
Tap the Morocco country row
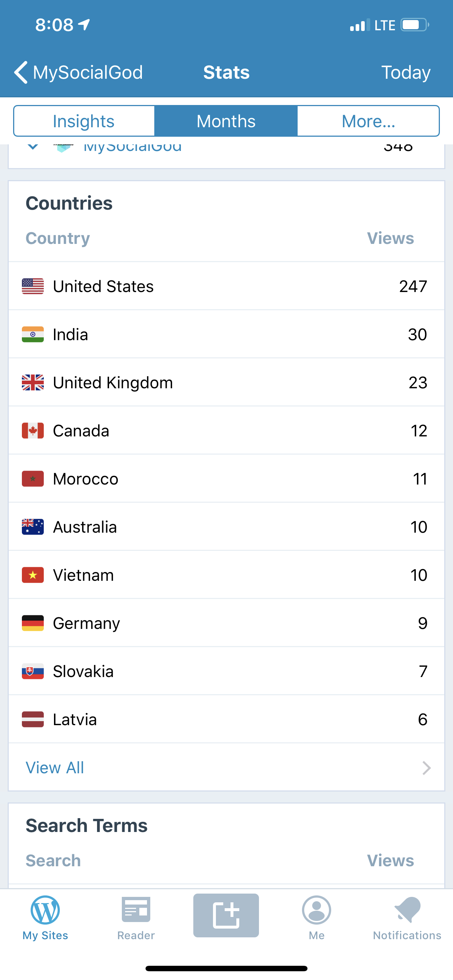[x=226, y=479]
